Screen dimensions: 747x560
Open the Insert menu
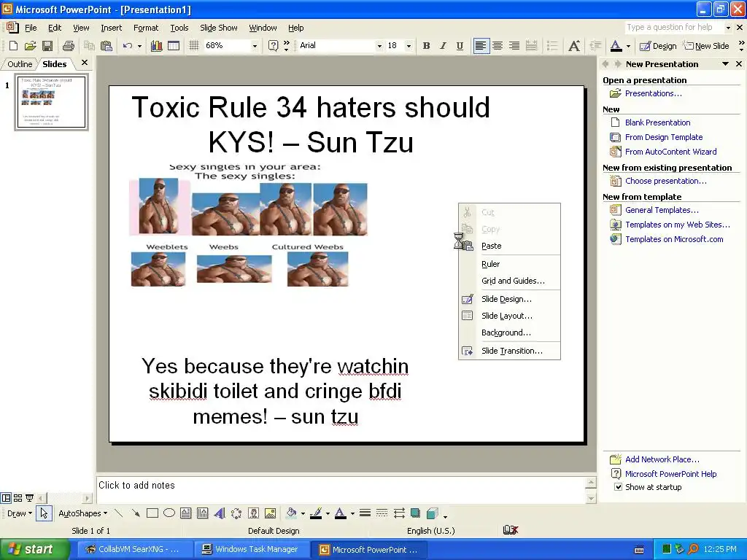click(x=111, y=28)
